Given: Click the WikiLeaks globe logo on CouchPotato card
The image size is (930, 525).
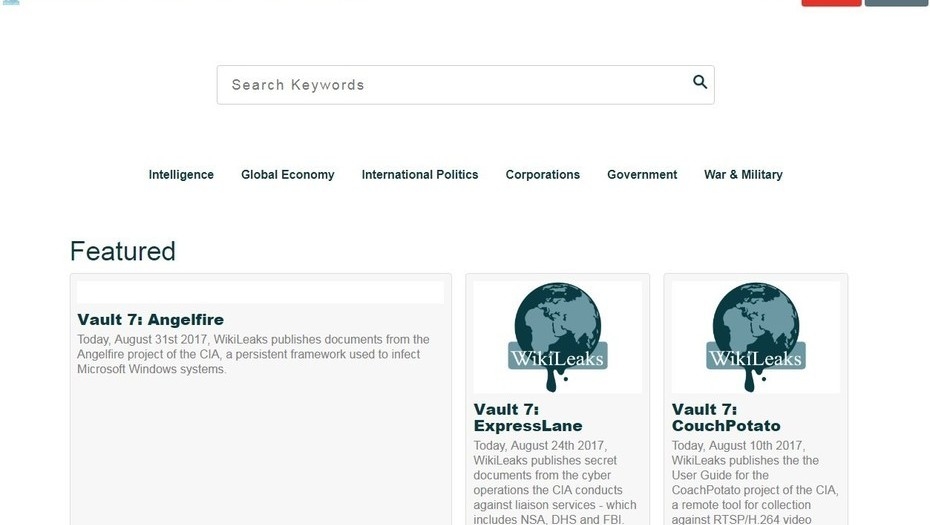Looking at the screenshot, I should coord(755,337).
